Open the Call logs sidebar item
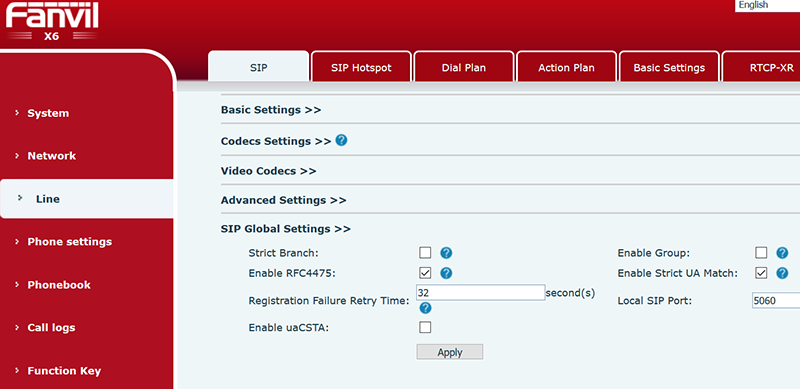The width and height of the screenshot is (800, 389). point(51,328)
